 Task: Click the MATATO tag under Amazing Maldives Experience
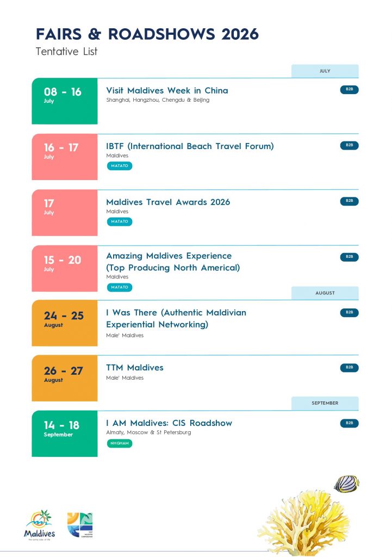(119, 287)
